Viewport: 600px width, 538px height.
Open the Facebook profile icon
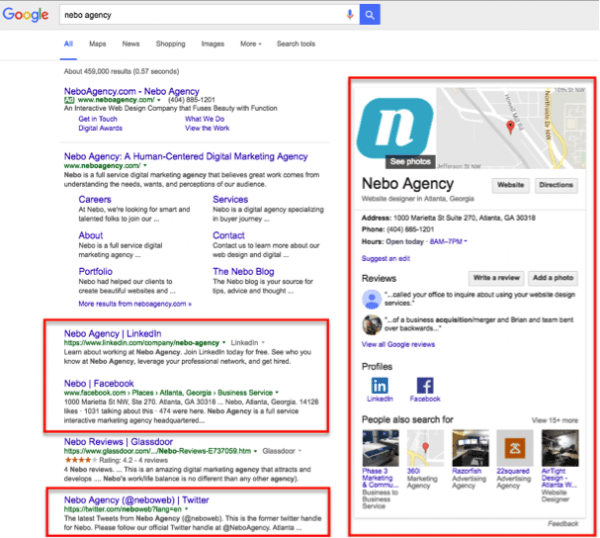pyautogui.click(x=425, y=386)
